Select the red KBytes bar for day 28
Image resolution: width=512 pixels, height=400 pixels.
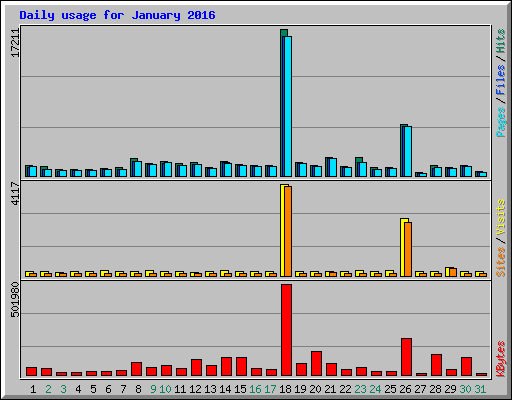pyautogui.click(x=436, y=365)
